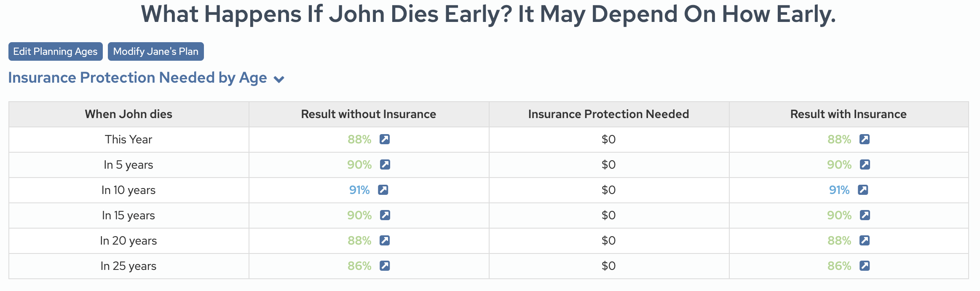Select the Insurance Protection Needed column header
Viewport: 980px width, 291px height.
(x=608, y=114)
